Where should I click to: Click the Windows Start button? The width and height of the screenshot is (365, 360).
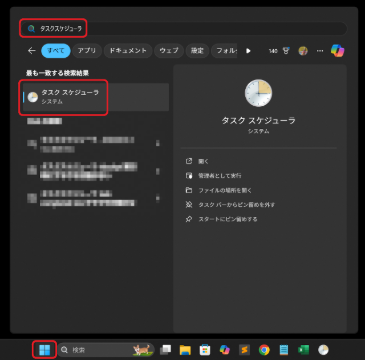click(44, 350)
